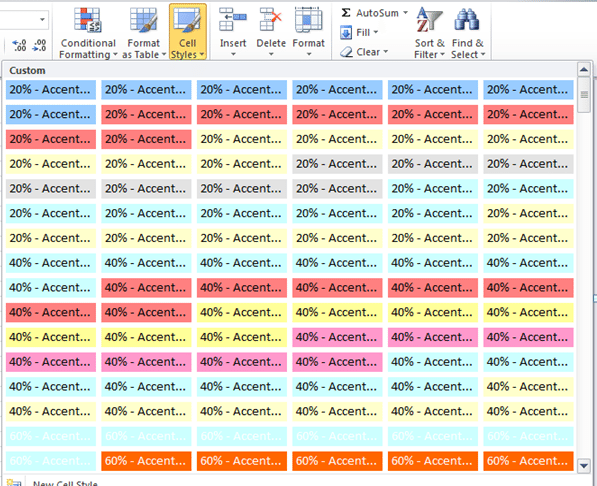Screen dimensions: 597x486
Task: Open the Sort & Filter dropdown arrow
Action: (x=442, y=54)
